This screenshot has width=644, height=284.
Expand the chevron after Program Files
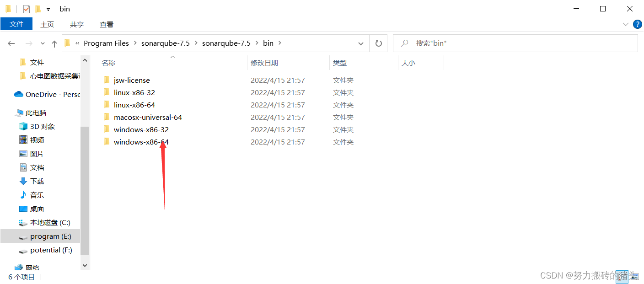[135, 43]
